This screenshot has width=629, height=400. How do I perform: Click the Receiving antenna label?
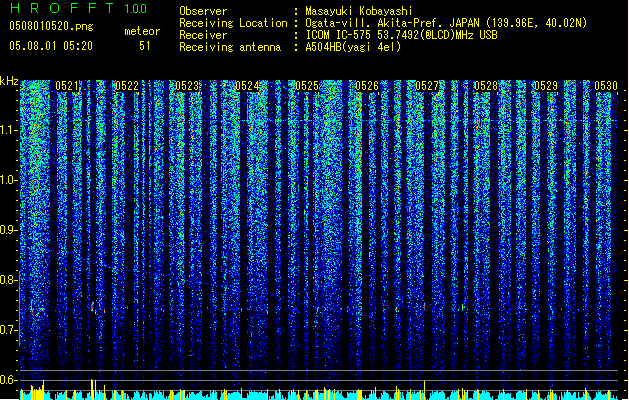[230, 47]
